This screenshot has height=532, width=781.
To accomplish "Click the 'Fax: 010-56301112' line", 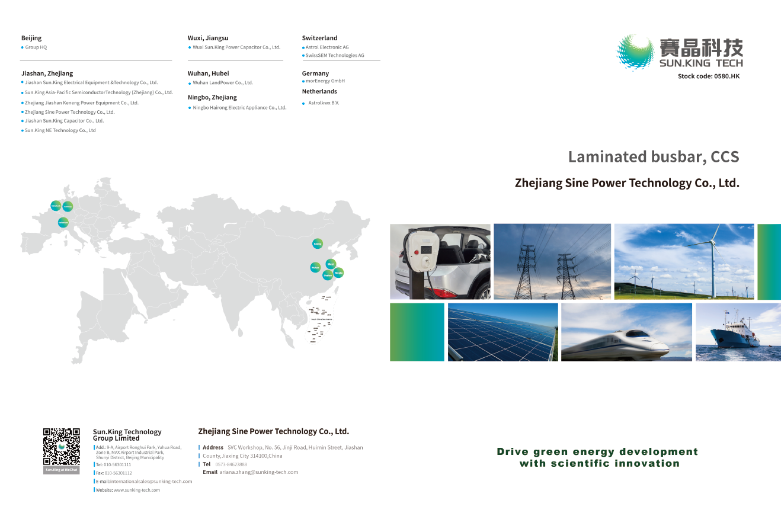I will pos(114,473).
